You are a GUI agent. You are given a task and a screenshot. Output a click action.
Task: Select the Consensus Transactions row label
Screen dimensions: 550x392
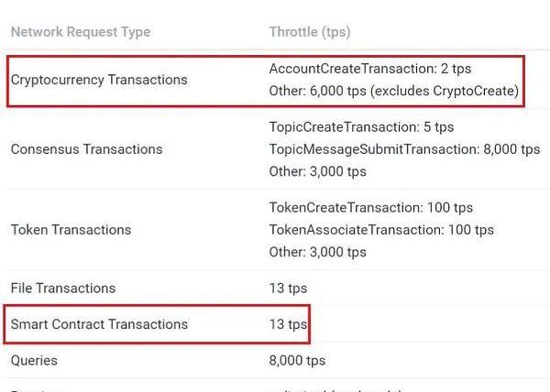[x=86, y=149]
